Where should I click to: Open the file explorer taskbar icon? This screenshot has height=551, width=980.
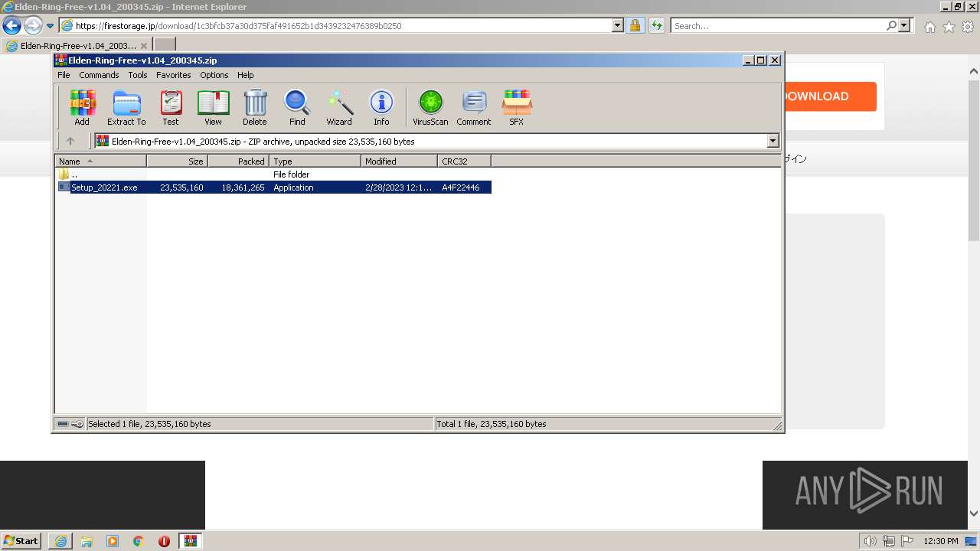(x=87, y=541)
